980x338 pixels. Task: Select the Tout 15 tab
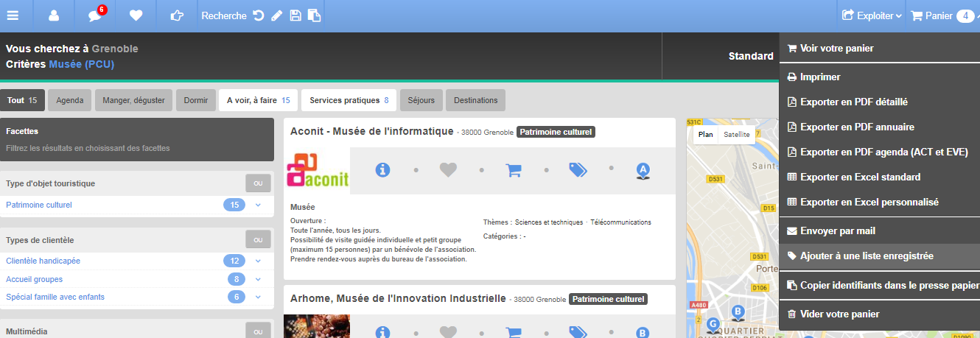pyautogui.click(x=22, y=100)
